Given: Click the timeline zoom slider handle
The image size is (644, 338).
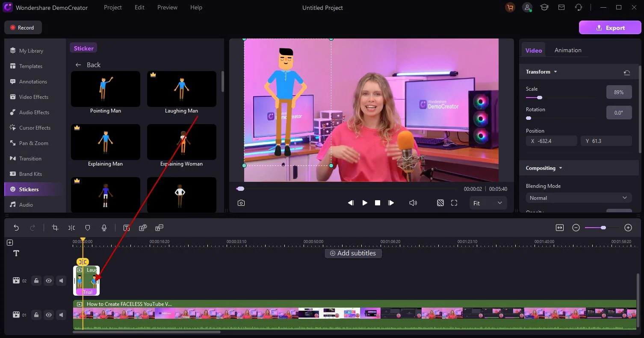Looking at the screenshot, I should coord(603,228).
